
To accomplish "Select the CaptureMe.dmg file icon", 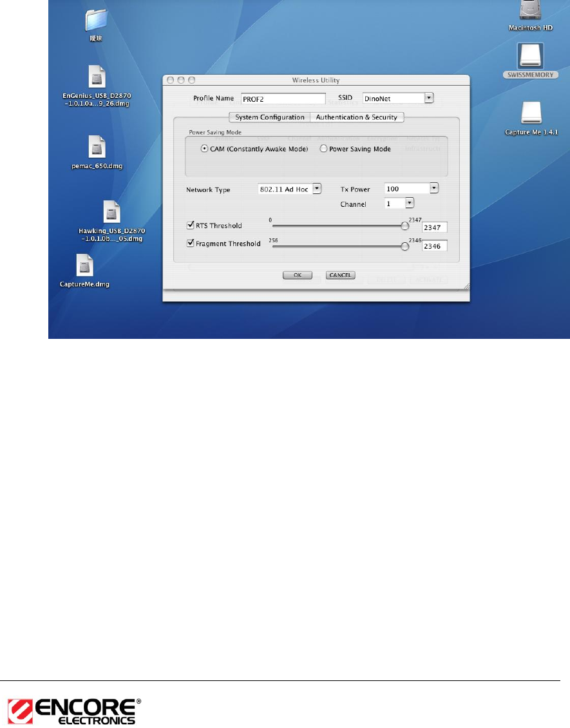I will pyautogui.click(x=84, y=265).
